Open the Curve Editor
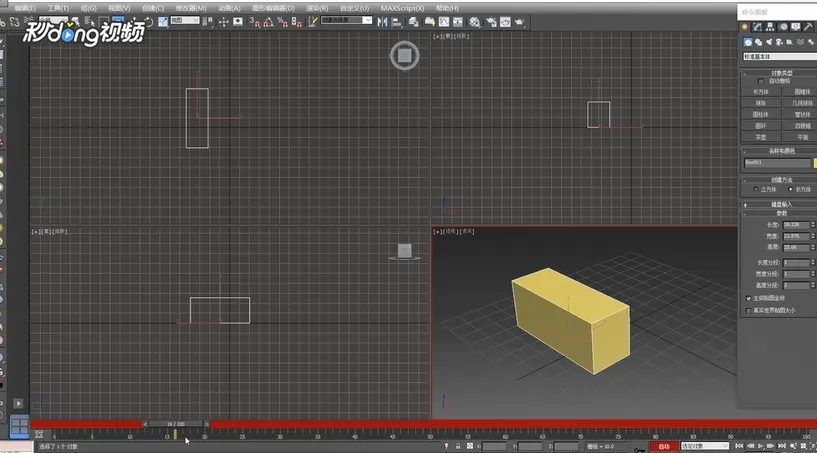This screenshot has width=817, height=453. [444, 21]
